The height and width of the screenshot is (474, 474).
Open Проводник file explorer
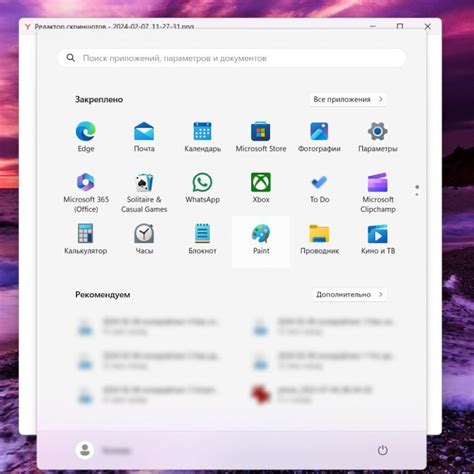[x=319, y=239]
